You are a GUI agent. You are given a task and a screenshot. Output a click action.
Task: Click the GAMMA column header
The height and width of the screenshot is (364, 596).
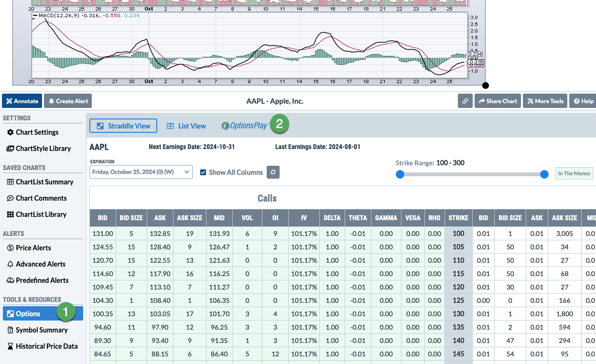click(386, 218)
